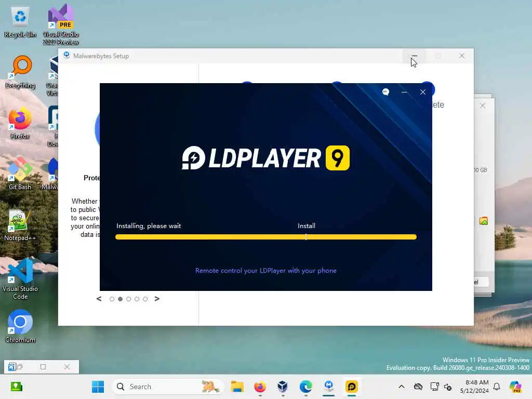Open Git Bash desktop shortcut

tap(20, 174)
